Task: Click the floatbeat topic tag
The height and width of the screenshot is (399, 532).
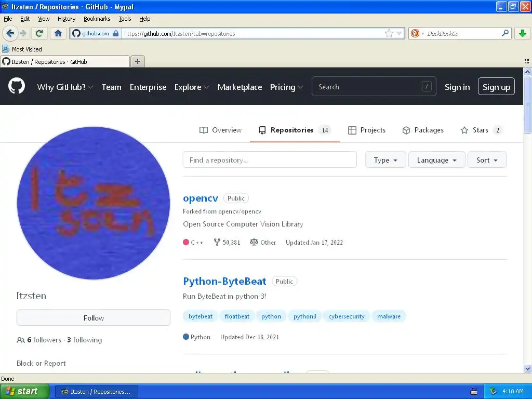Action: tap(237, 316)
